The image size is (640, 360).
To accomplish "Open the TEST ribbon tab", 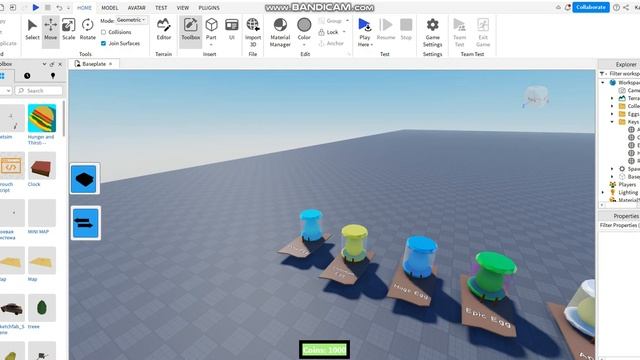I will click(x=161, y=8).
